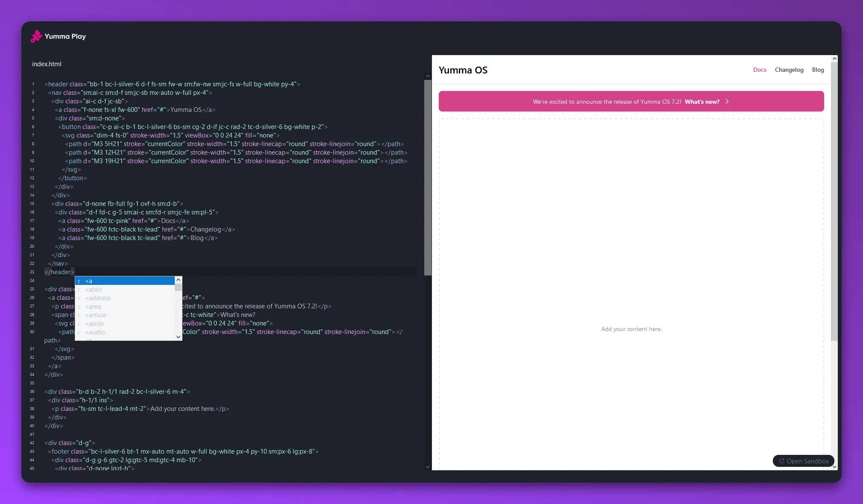Select the <abbr autocomplete suggestion
Viewport: 863px width, 504px height.
click(x=125, y=290)
